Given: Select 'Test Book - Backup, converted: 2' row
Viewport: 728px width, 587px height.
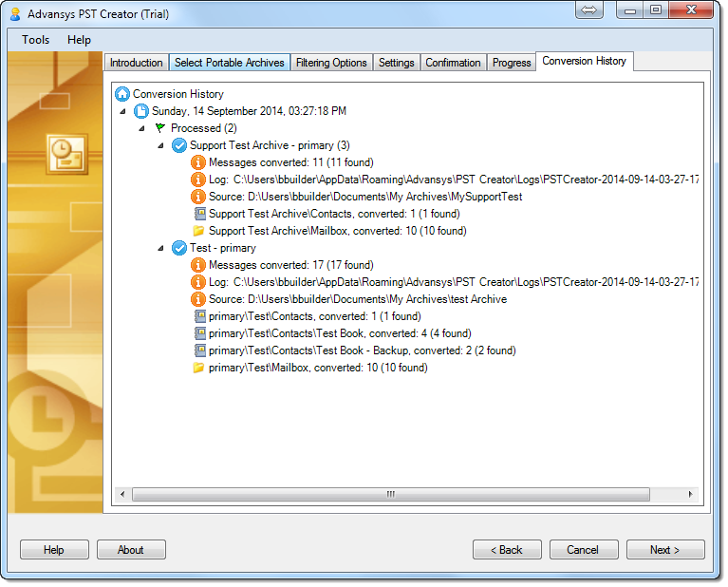Looking at the screenshot, I should click(x=363, y=350).
